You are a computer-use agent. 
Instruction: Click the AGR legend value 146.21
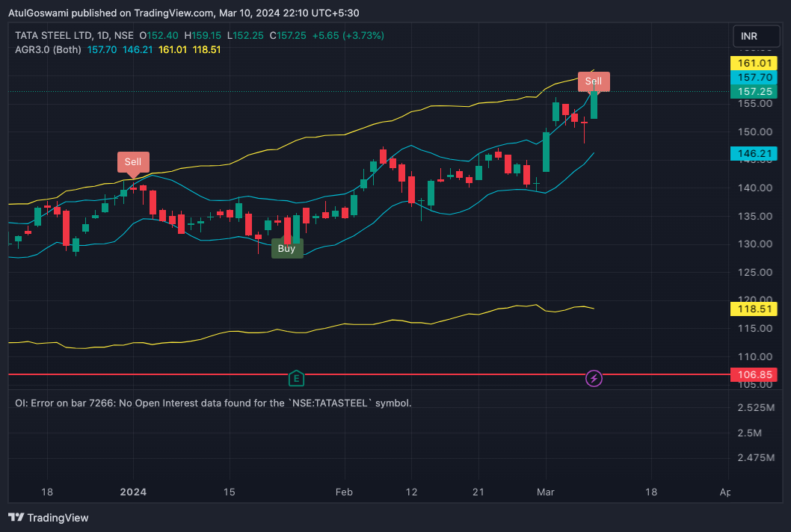click(138, 49)
